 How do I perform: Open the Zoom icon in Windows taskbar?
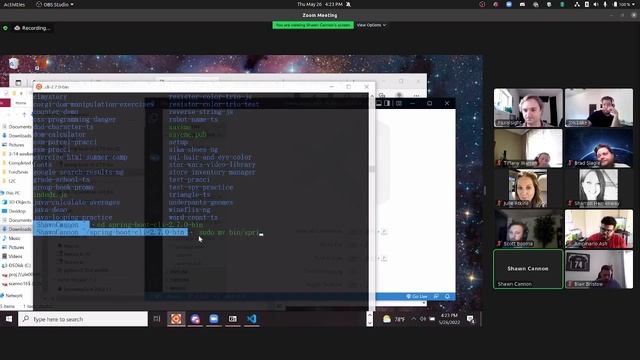coord(213,319)
